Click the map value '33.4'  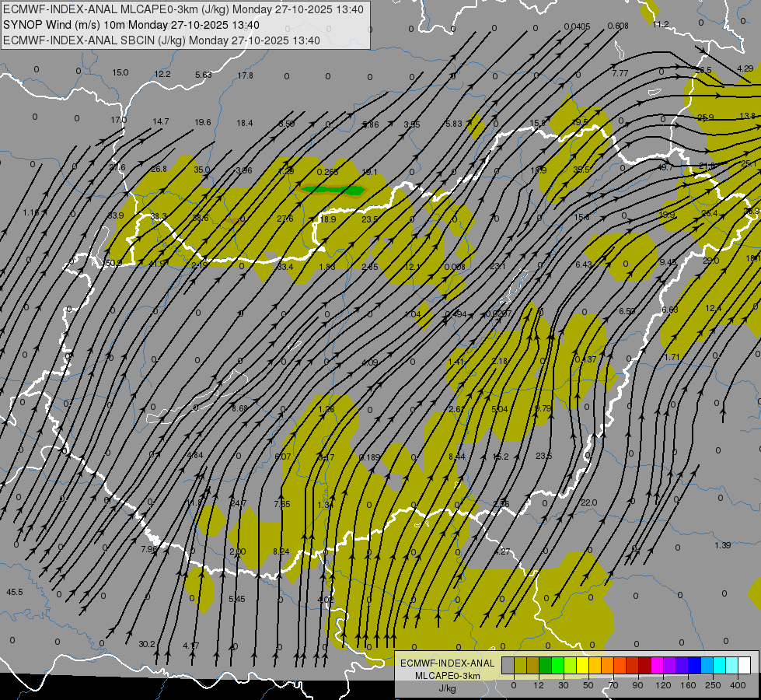point(285,267)
